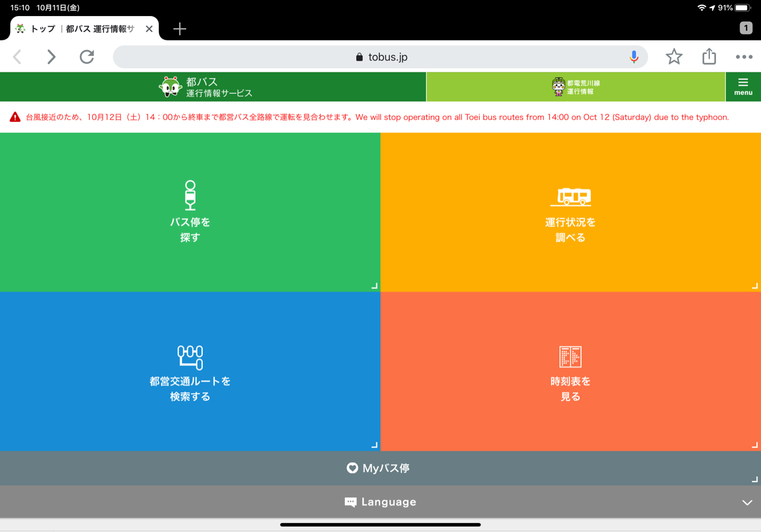Tap the route diagram icon
Screen dimensions: 761x532
(x=190, y=357)
